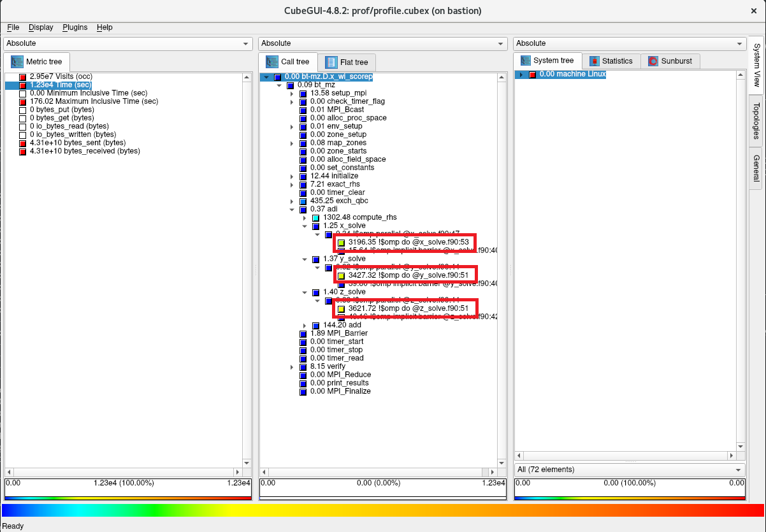Open the Plugins menu
The height and width of the screenshot is (532, 766).
(75, 27)
